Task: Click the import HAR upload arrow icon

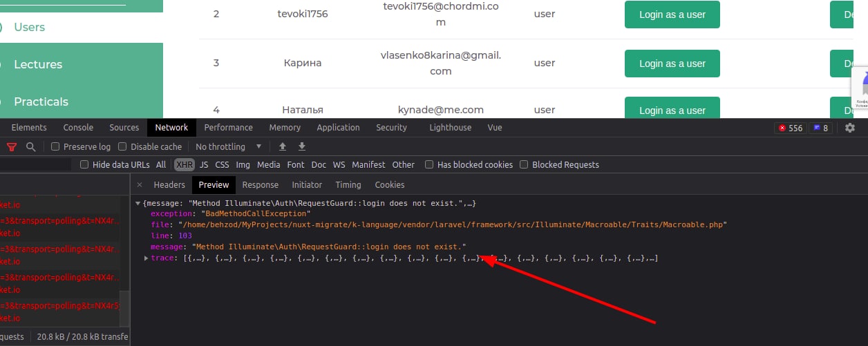Action: tap(282, 146)
